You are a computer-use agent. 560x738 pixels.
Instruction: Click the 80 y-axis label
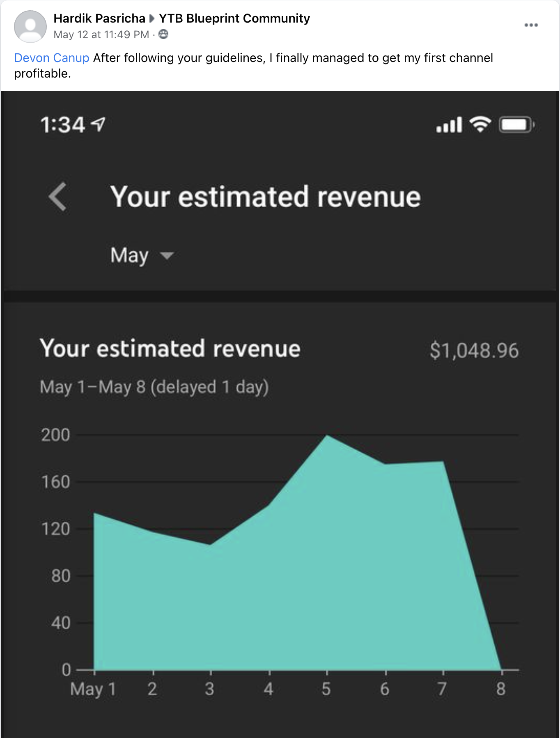pyautogui.click(x=61, y=576)
